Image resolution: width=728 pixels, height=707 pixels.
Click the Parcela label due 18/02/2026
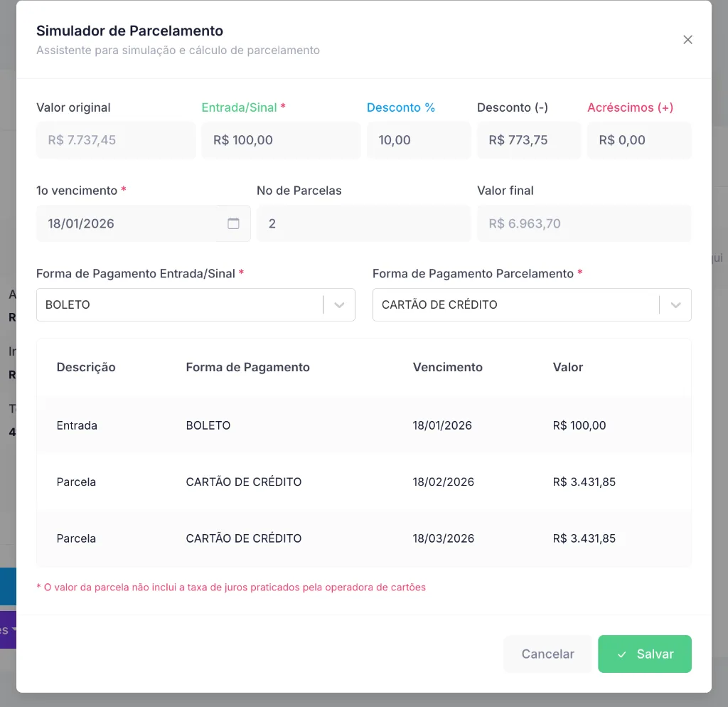(76, 482)
